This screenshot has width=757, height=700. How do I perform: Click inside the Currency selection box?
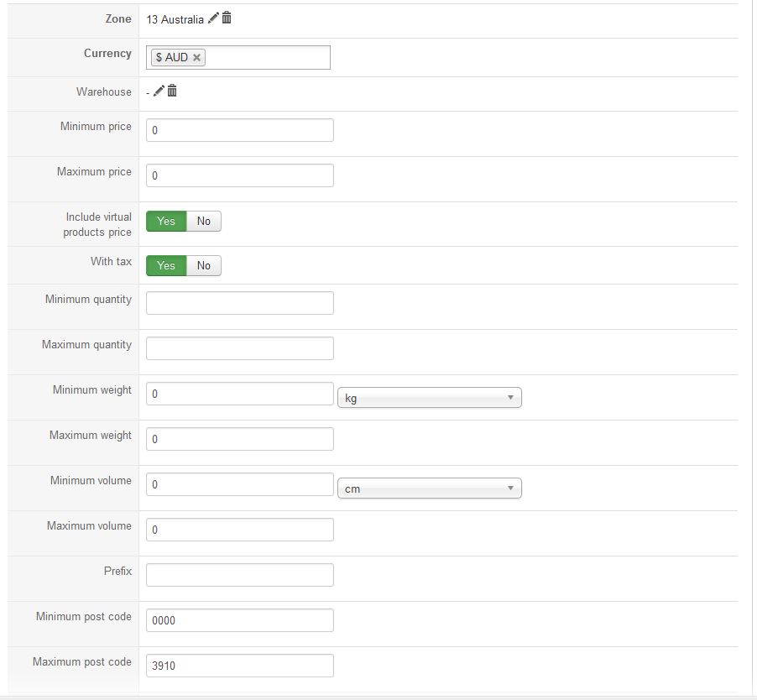pyautogui.click(x=267, y=58)
